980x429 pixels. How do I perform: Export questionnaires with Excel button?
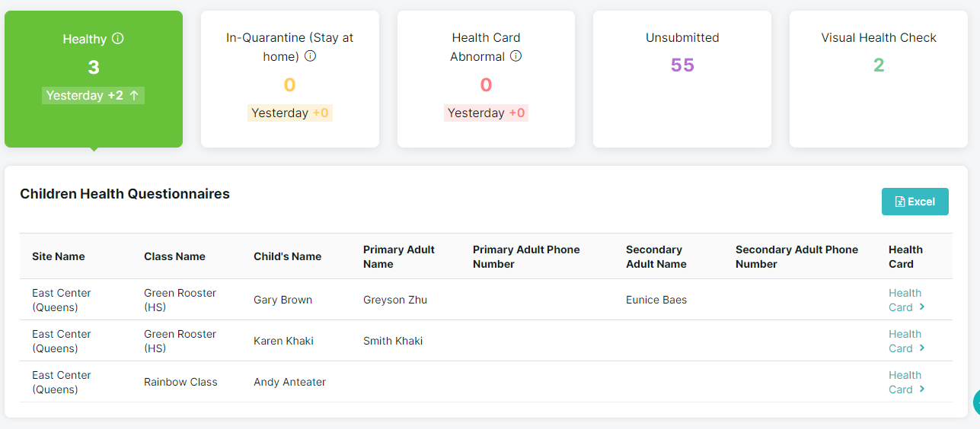point(915,202)
